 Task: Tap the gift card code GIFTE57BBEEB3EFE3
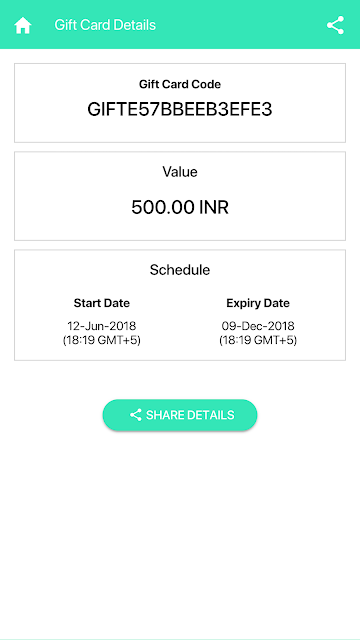point(180,109)
